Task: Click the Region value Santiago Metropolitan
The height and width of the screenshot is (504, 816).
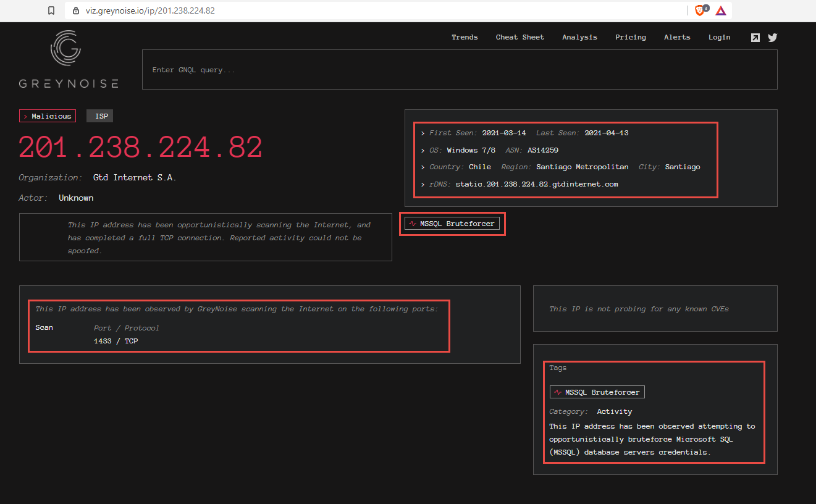Action: 583,167
